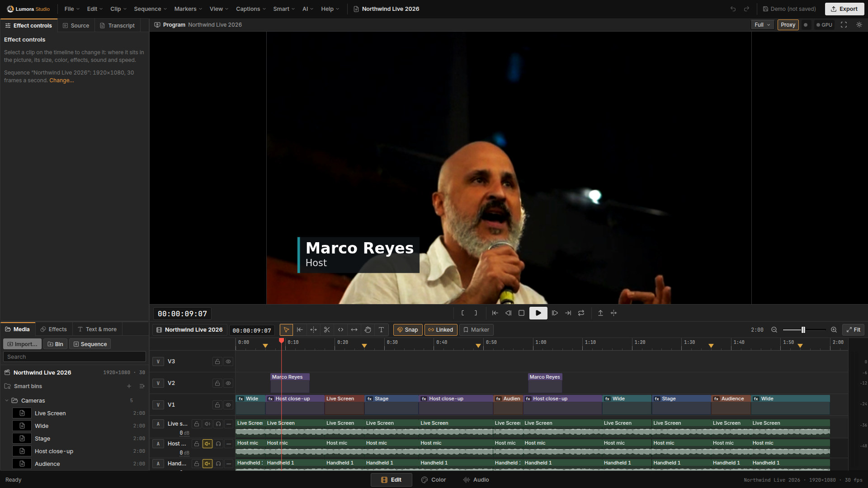Open the Sequence menu
This screenshot has height=488, width=868.
click(150, 9)
